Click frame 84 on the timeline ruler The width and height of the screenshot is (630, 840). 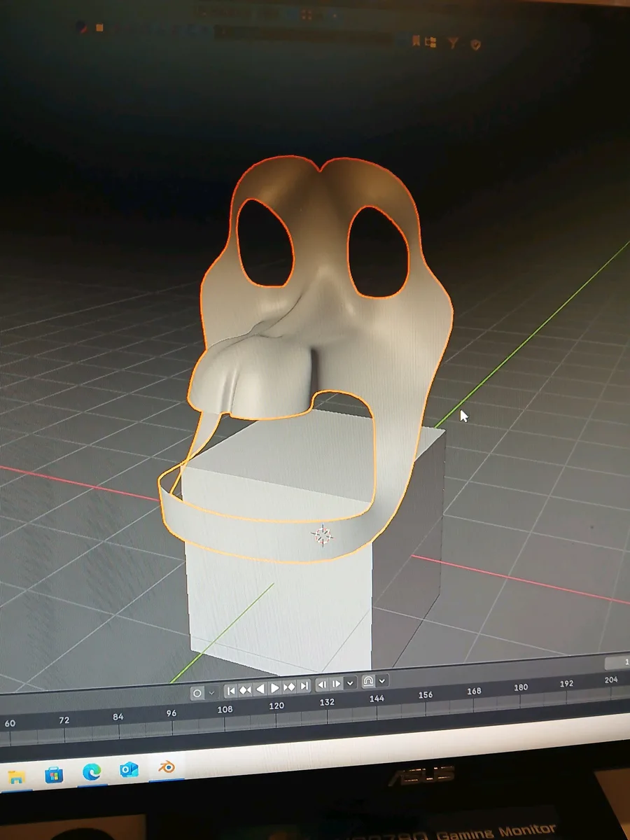pos(118,717)
